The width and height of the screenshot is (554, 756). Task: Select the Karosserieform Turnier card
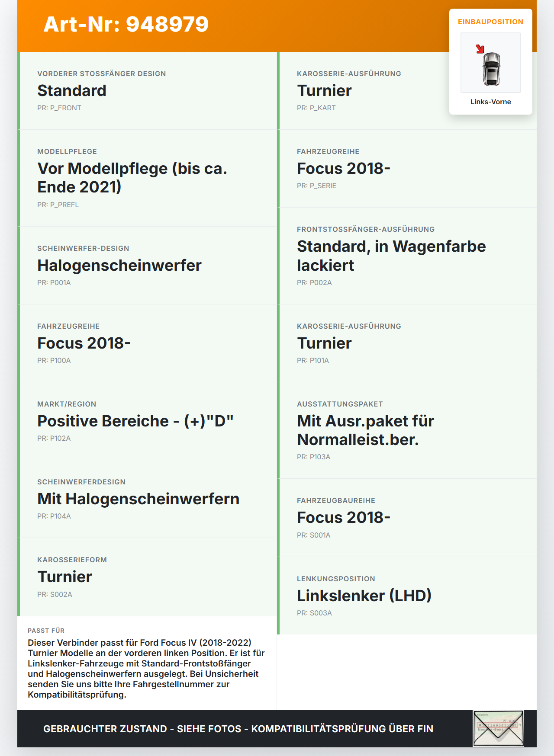tap(147, 577)
